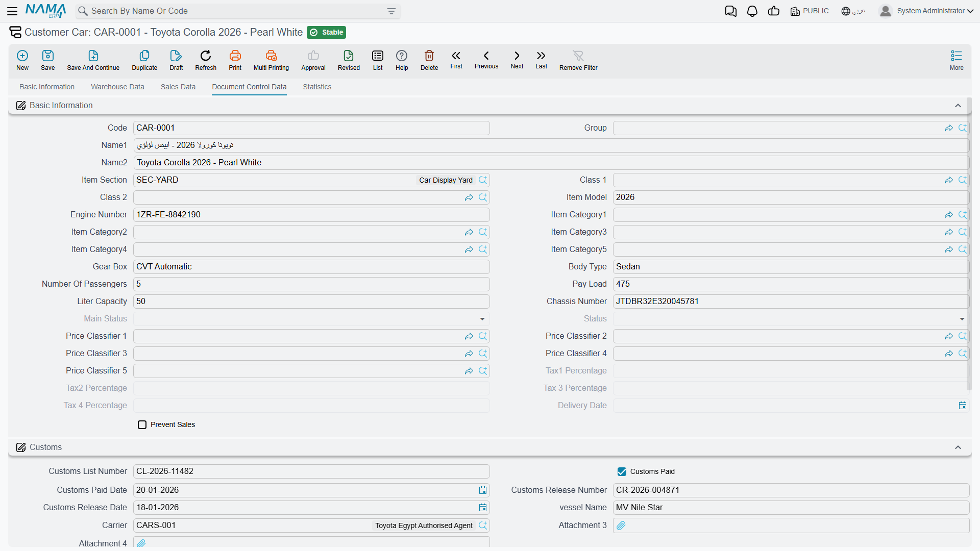
Task: Go to the Next record
Action: pos(517,59)
